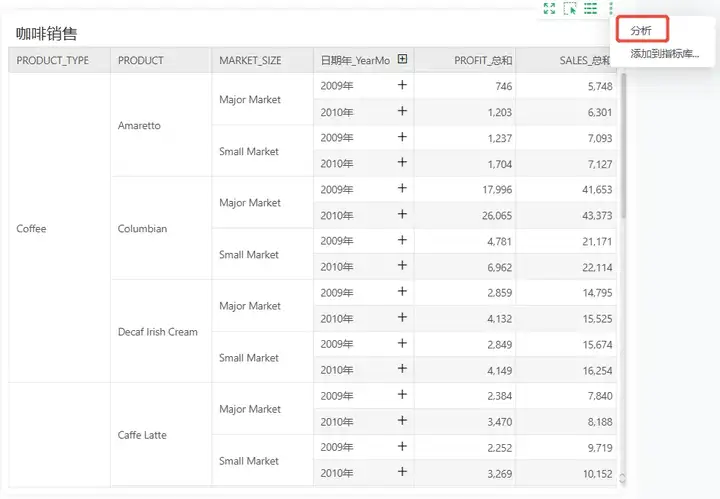720x499 pixels.
Task: Click the sales value 16,254
Action: point(597,370)
